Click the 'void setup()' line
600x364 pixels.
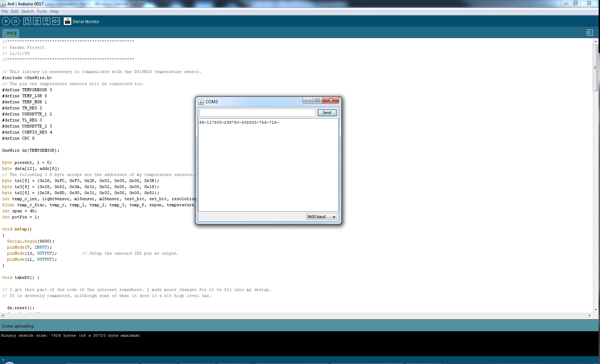point(17,229)
